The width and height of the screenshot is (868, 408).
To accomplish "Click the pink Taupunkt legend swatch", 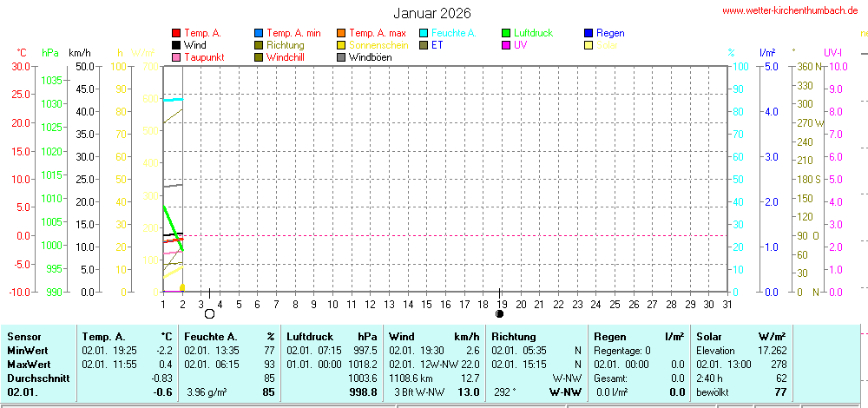I will 176,57.
